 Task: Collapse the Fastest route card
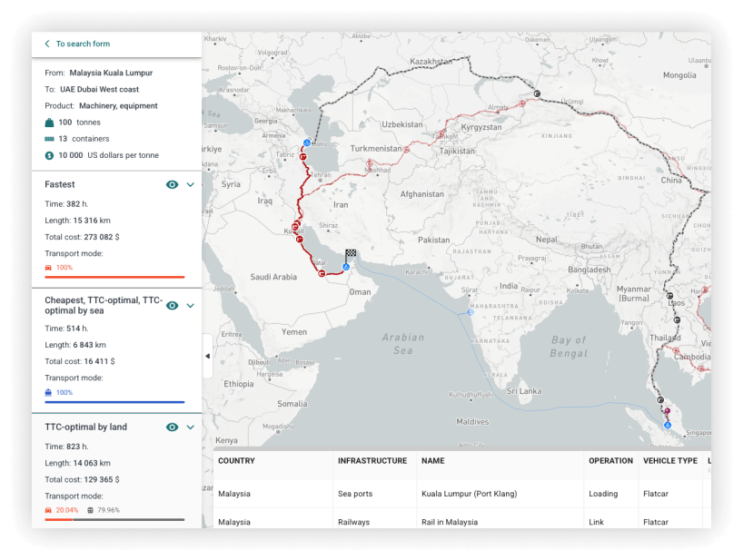point(191,184)
